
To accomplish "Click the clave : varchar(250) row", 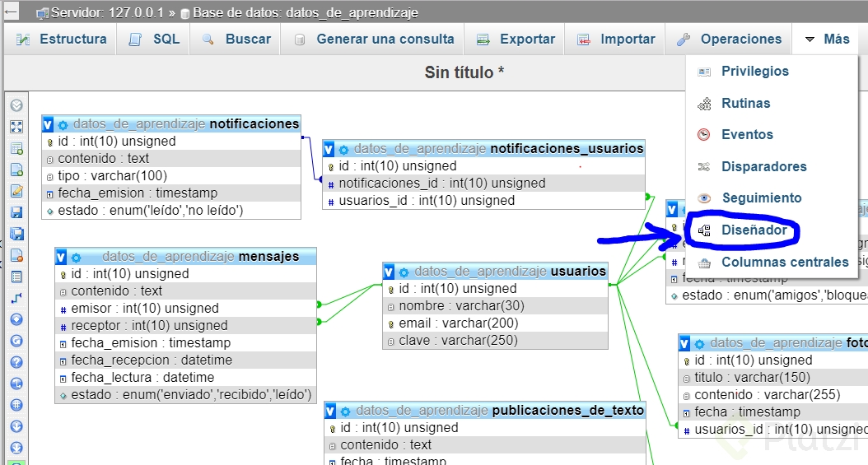I will 496,341.
